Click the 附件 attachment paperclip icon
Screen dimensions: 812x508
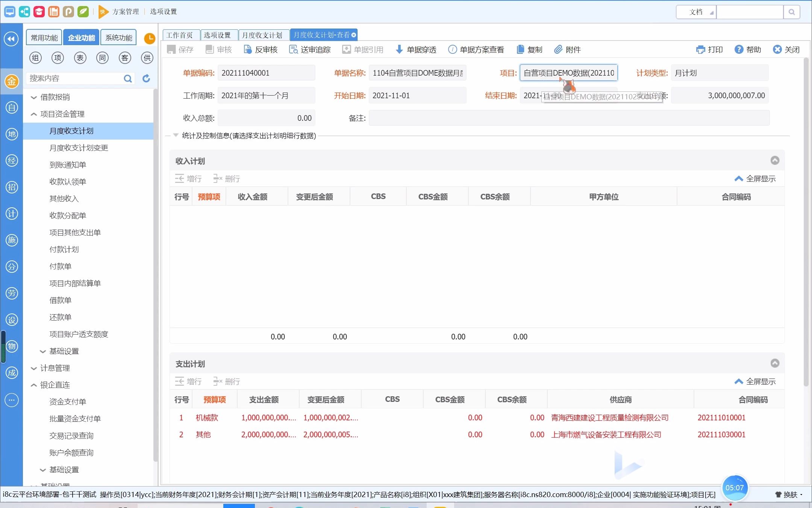tap(558, 49)
